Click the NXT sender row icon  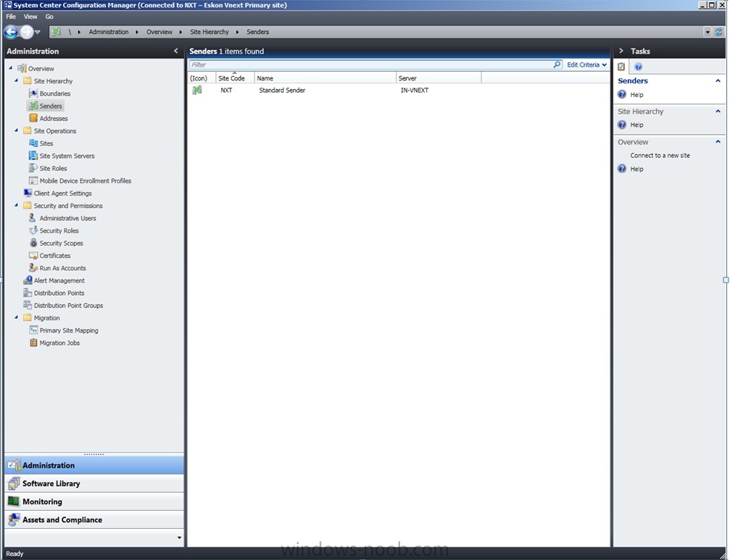pyautogui.click(x=197, y=90)
